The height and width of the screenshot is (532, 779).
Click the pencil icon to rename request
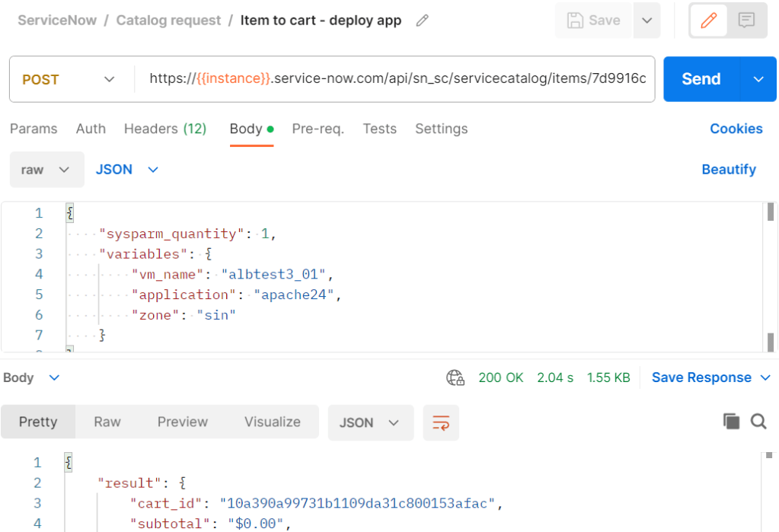(x=422, y=21)
